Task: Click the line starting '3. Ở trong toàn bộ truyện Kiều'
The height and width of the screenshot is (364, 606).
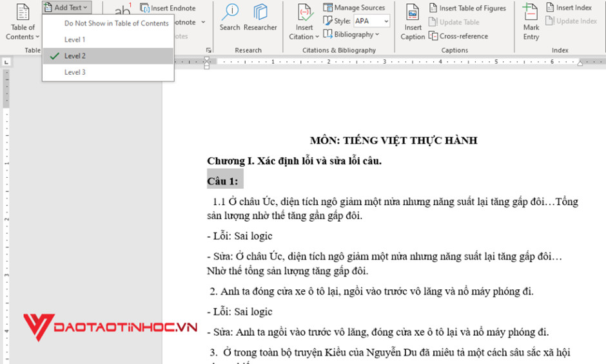Action: click(x=390, y=352)
